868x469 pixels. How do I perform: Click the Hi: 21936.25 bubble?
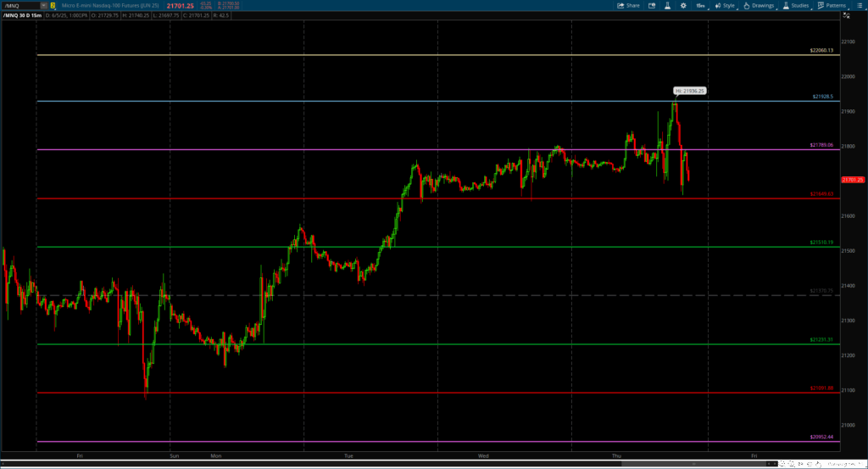(x=690, y=91)
